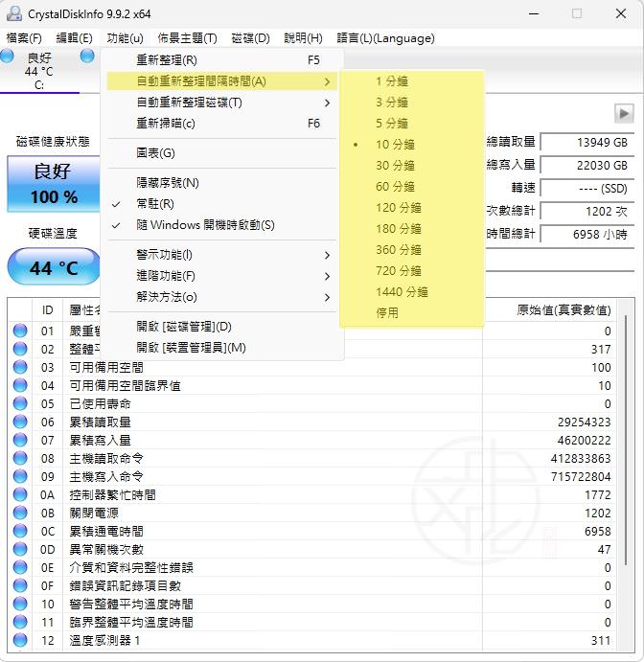The image size is (644, 662).
Task: Open the 說明(H) menu
Action: (x=303, y=38)
